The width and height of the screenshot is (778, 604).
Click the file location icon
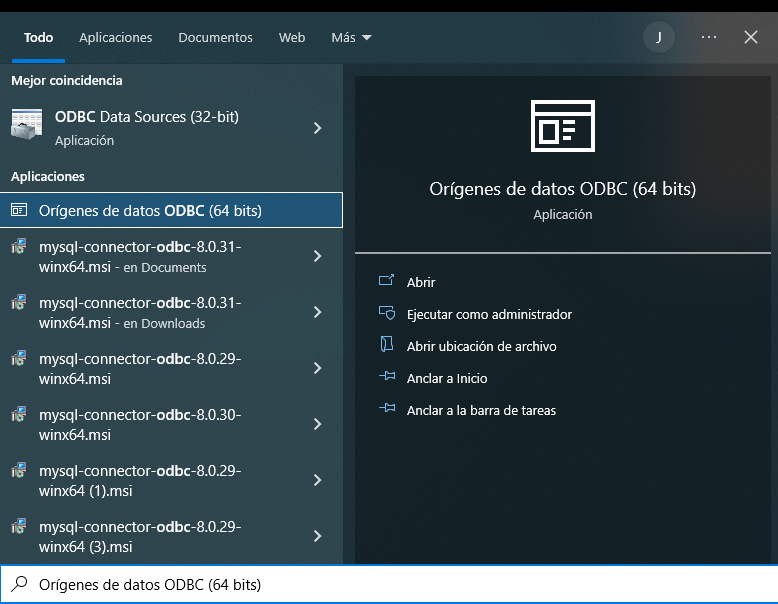[x=387, y=344]
